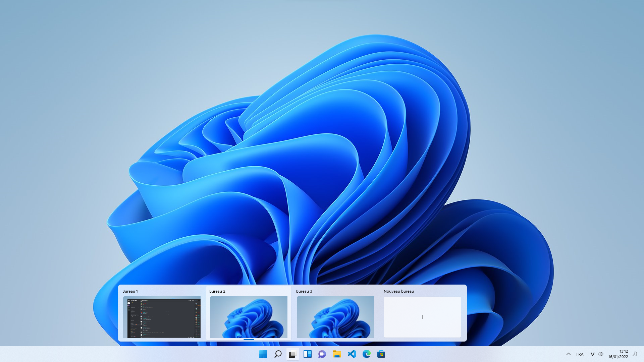
Task: Launch the Teams Chat icon
Action: (322, 354)
